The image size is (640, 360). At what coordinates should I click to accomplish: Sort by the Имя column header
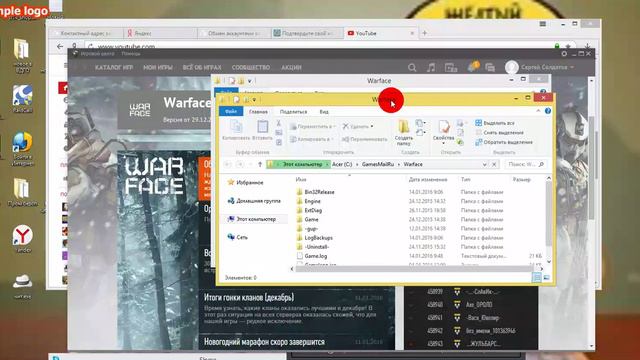click(x=301, y=179)
